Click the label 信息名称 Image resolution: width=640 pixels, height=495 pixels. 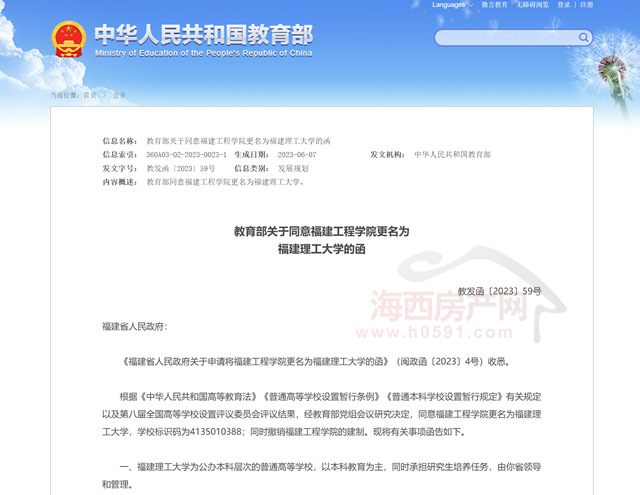[120, 141]
